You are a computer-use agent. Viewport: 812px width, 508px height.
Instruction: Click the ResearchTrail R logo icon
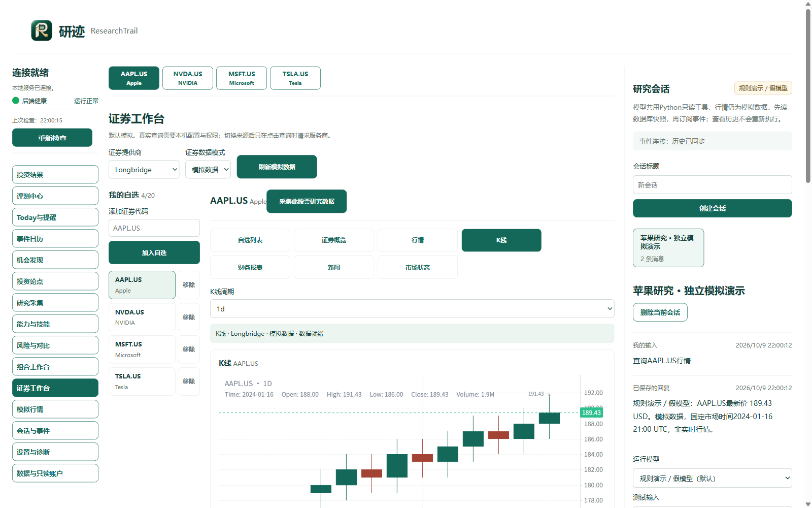(42, 30)
